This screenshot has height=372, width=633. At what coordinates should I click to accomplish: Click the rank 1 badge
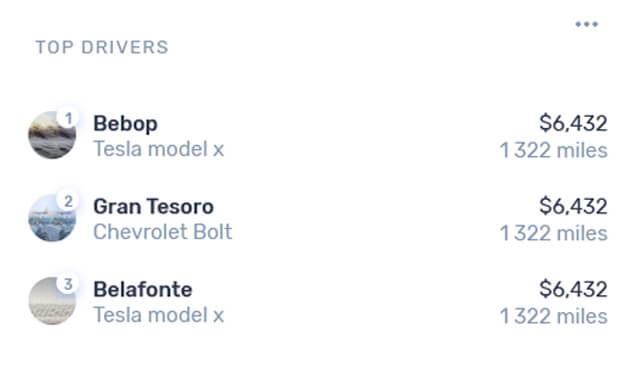pos(68,118)
